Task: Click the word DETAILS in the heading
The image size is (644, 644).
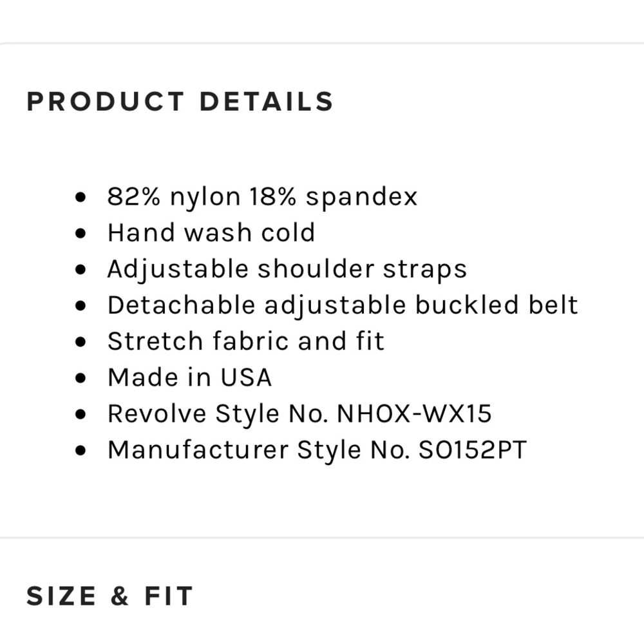Action: pos(266,102)
